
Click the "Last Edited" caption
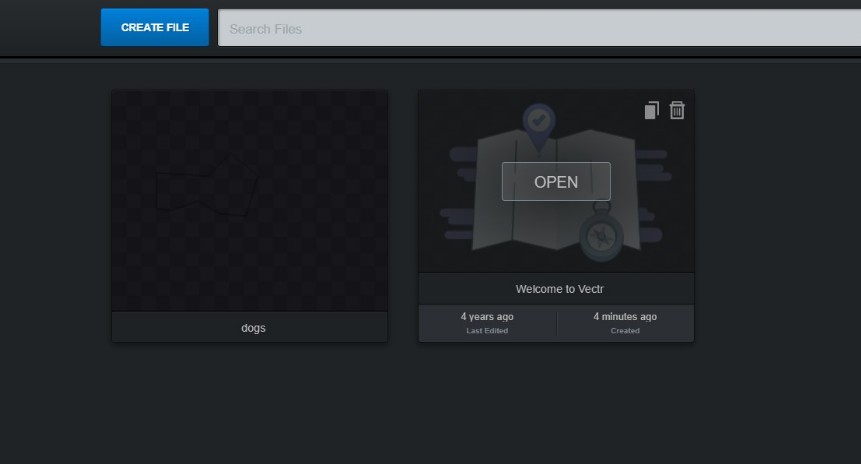coord(487,331)
